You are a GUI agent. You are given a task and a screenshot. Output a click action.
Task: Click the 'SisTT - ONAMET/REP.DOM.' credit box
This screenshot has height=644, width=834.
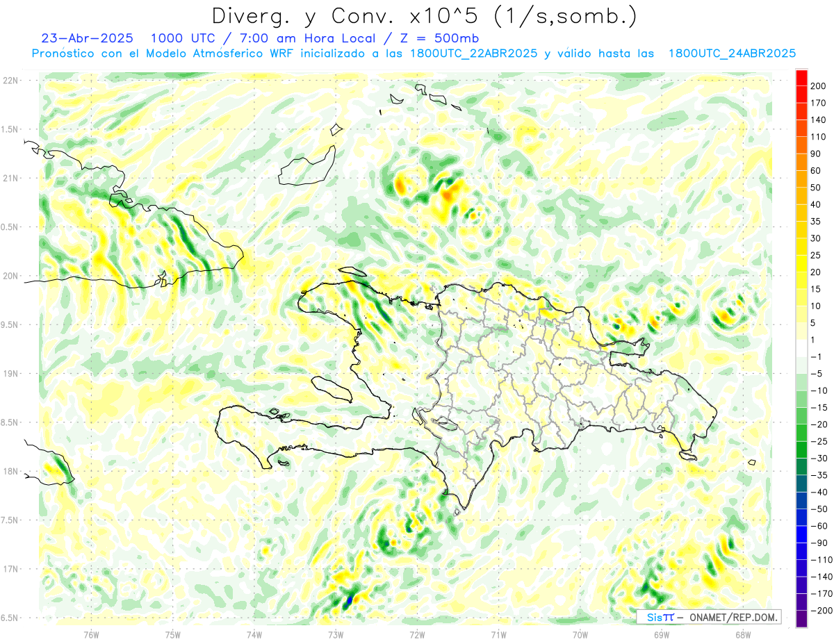(x=708, y=617)
